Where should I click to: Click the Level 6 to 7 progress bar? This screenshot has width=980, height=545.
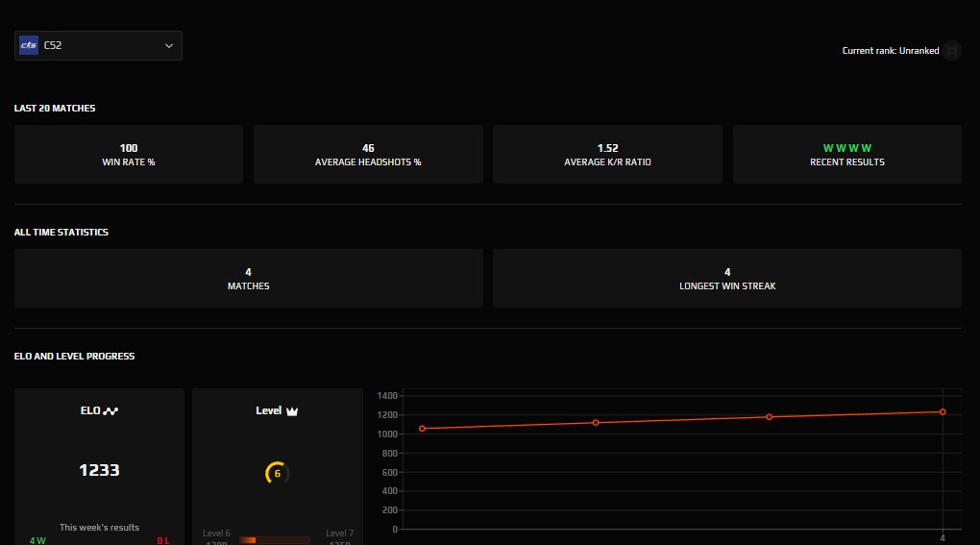point(275,540)
